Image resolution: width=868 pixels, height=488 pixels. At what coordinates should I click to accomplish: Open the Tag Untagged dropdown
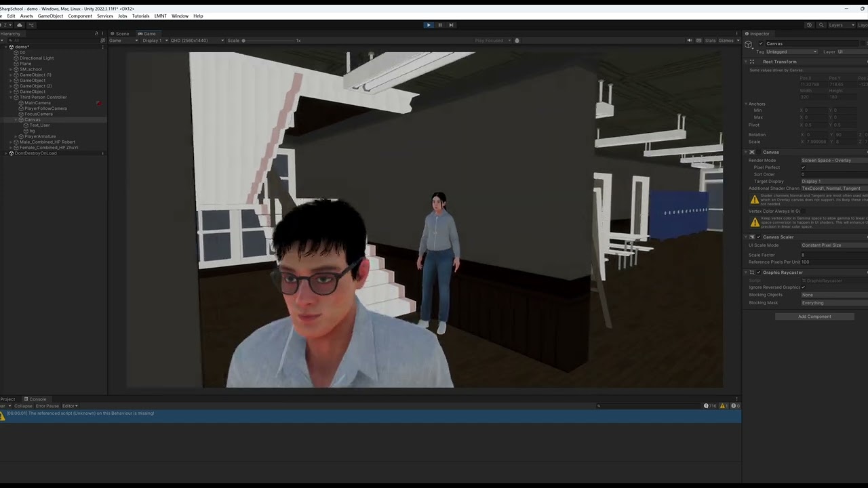click(x=791, y=52)
